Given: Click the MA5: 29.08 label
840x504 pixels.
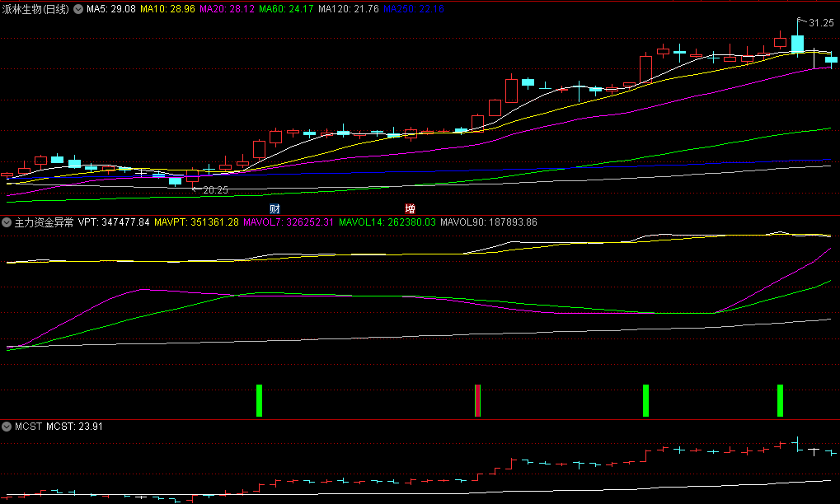Looking at the screenshot, I should click(111, 9).
